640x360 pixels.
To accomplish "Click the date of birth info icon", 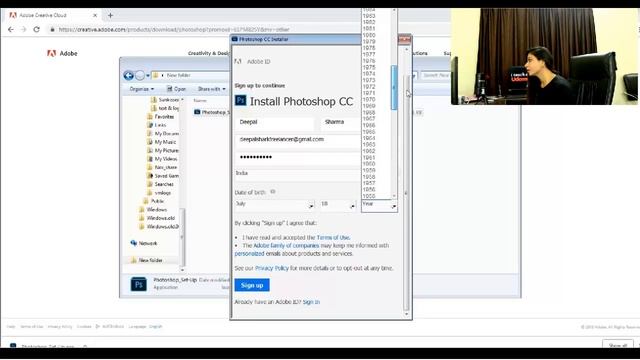I will [x=273, y=191].
